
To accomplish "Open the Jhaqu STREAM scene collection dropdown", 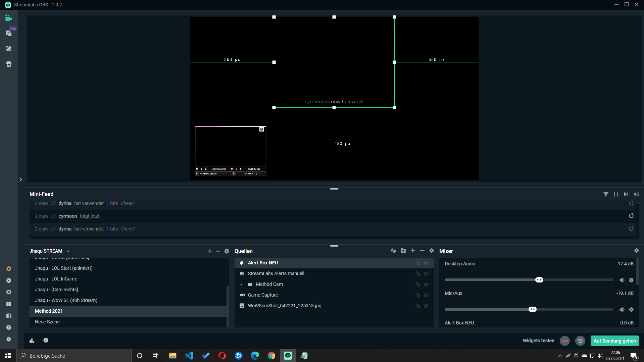I will 68,251.
